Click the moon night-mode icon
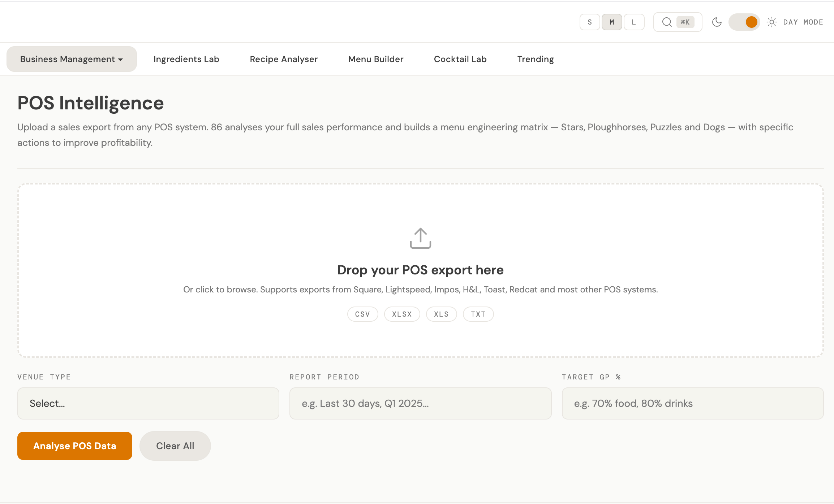This screenshot has height=504, width=834. (717, 22)
